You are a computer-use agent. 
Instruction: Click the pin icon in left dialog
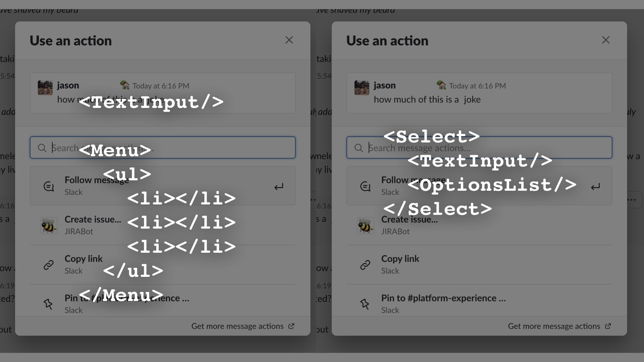pos(48,304)
